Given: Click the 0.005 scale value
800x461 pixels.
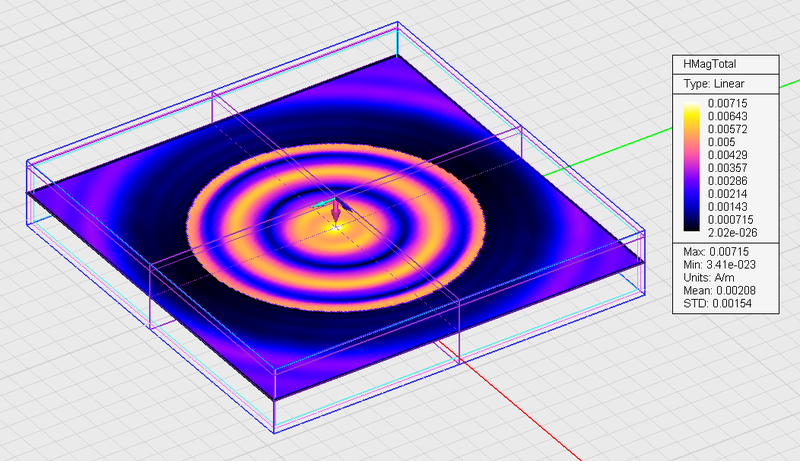Looking at the screenshot, I should (721, 142).
